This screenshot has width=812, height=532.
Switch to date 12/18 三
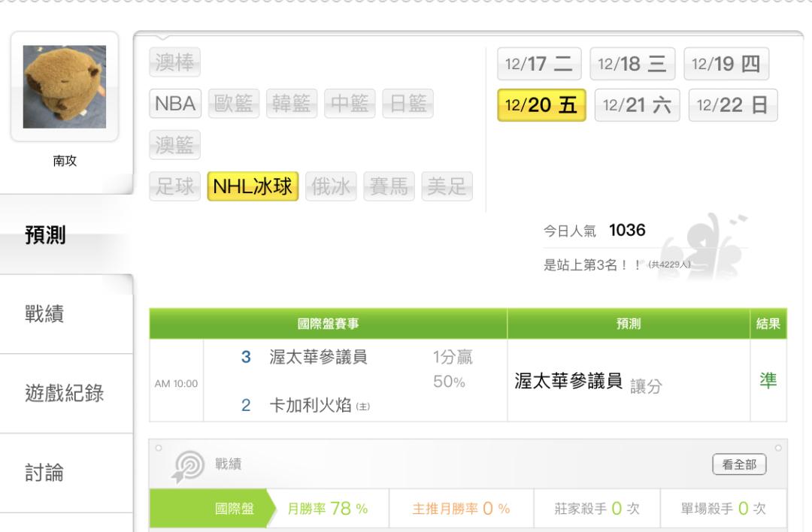[632, 64]
